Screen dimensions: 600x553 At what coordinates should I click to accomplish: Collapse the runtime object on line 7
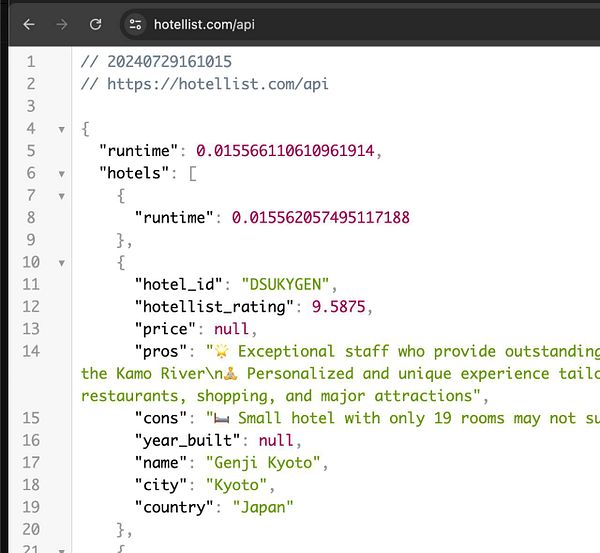[x=62, y=195]
